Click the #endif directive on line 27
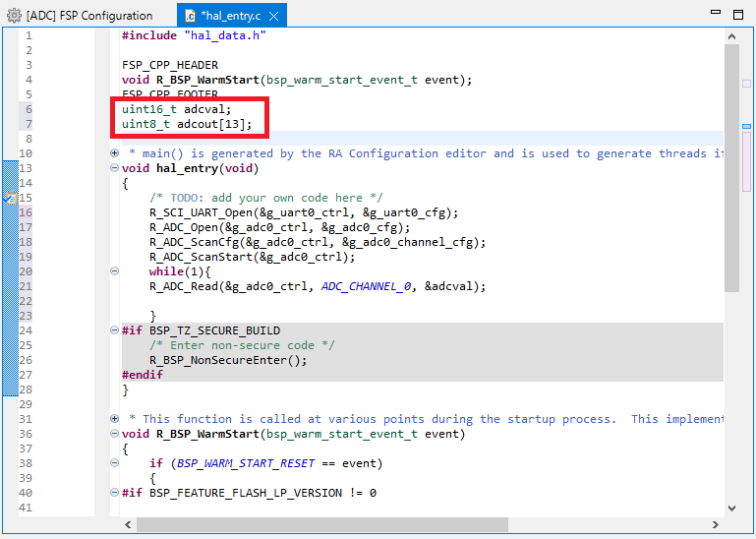This screenshot has width=756, height=539. click(143, 375)
